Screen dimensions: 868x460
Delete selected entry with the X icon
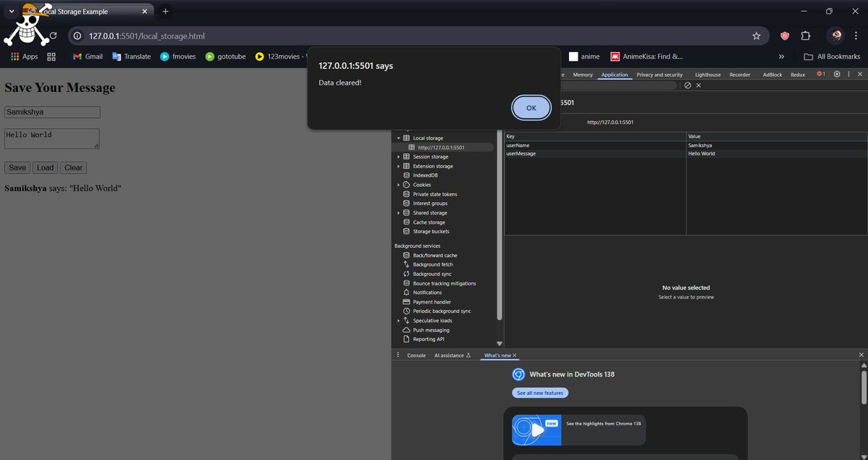[x=699, y=85]
